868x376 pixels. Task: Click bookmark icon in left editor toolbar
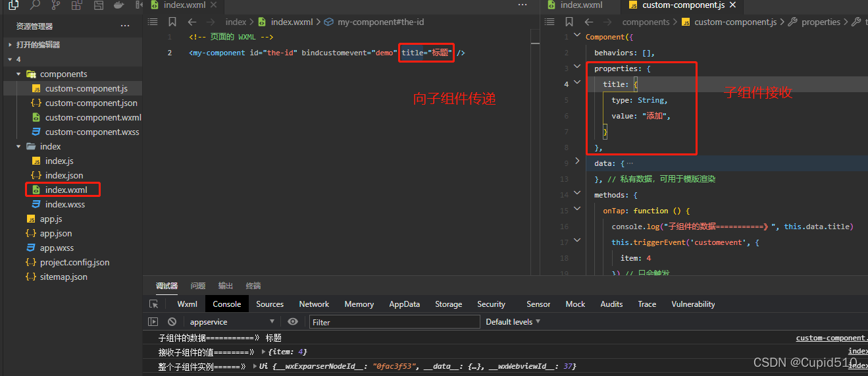click(x=171, y=22)
